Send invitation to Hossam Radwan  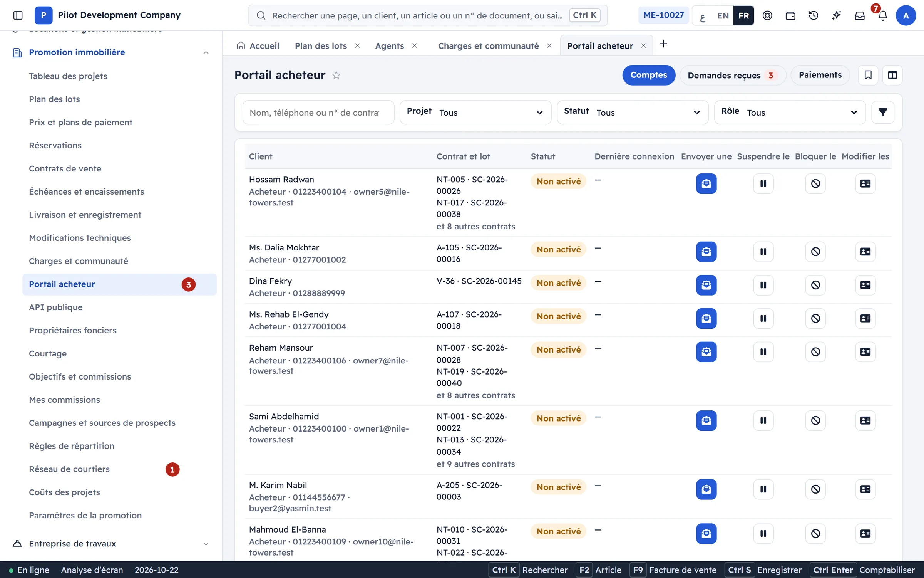click(706, 183)
